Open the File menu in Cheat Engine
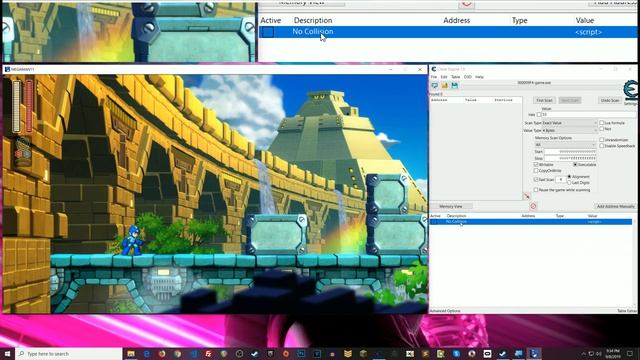Viewport: 640px width, 360px height. [433, 77]
